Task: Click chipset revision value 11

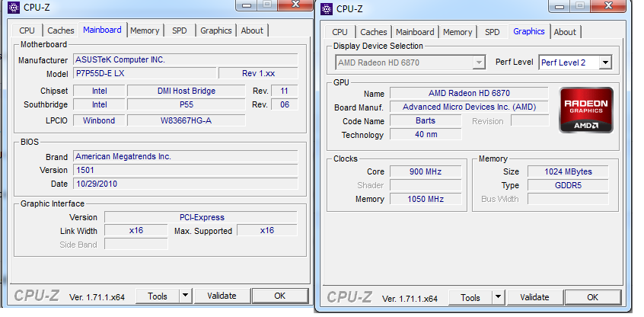Action: pos(284,91)
